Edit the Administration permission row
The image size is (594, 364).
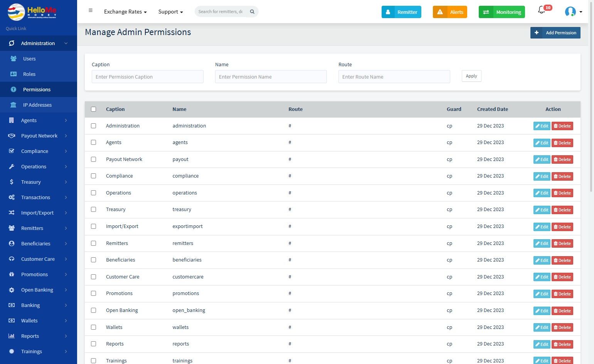click(x=542, y=126)
